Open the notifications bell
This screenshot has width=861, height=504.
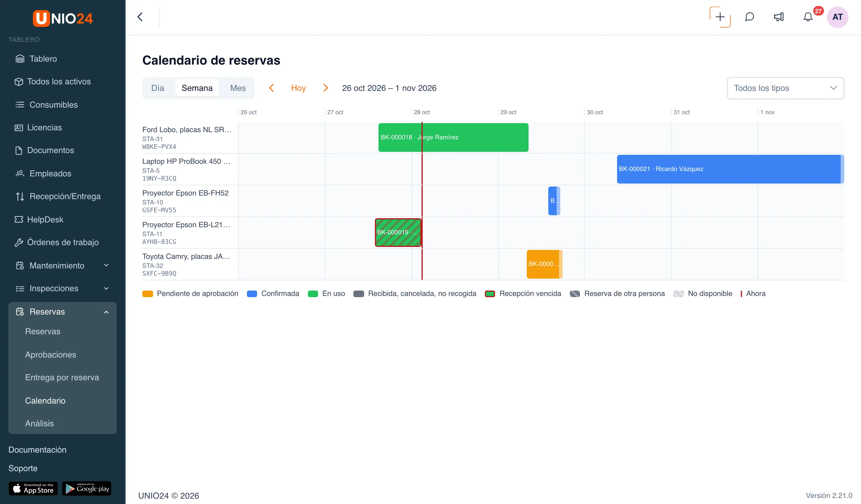(808, 17)
